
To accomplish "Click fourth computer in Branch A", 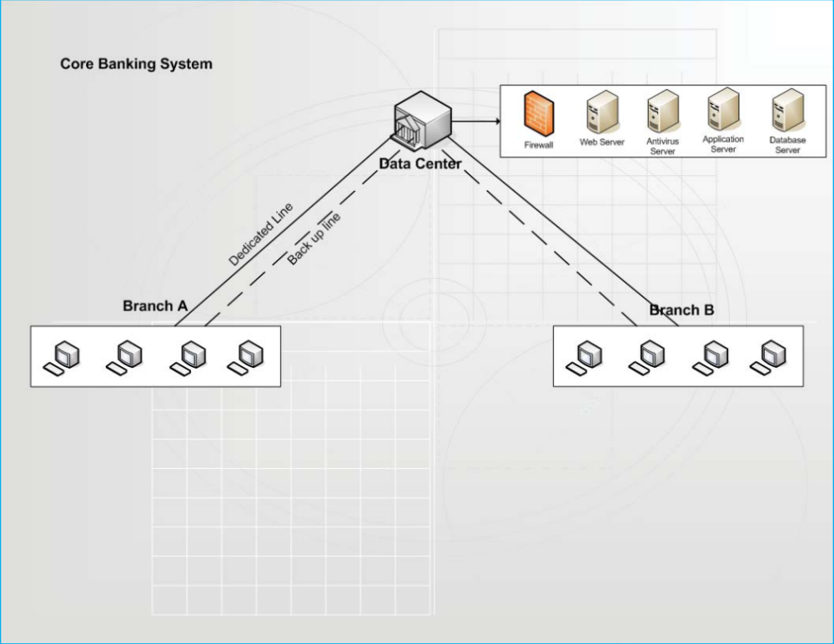I will click(x=245, y=358).
